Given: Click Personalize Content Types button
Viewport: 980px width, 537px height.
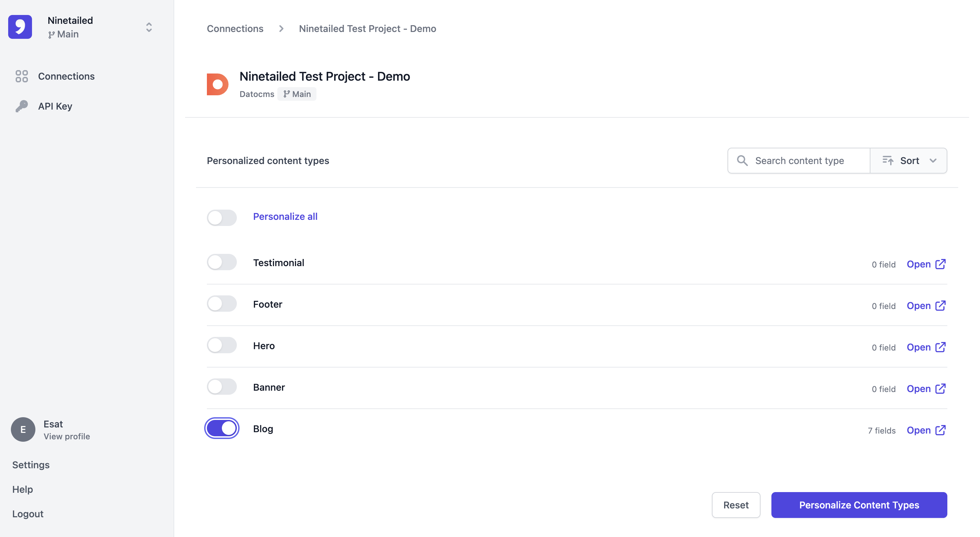Looking at the screenshot, I should pos(859,505).
